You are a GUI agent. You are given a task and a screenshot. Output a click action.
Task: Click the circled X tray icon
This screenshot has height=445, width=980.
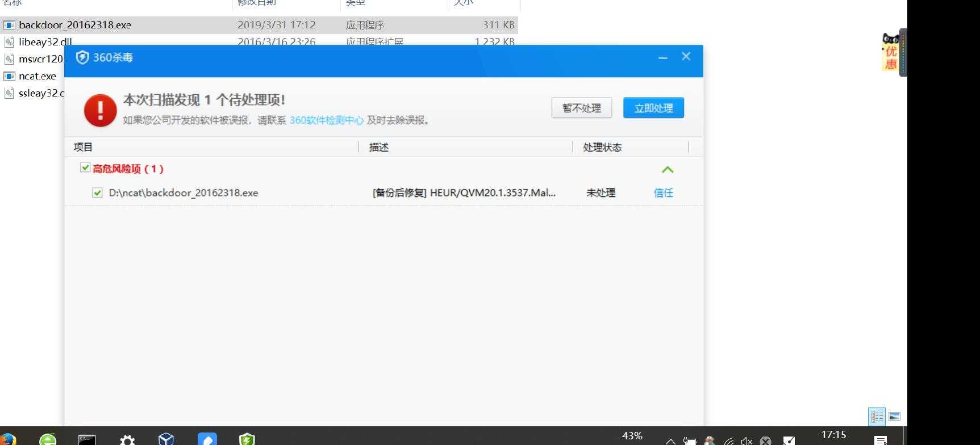click(766, 441)
